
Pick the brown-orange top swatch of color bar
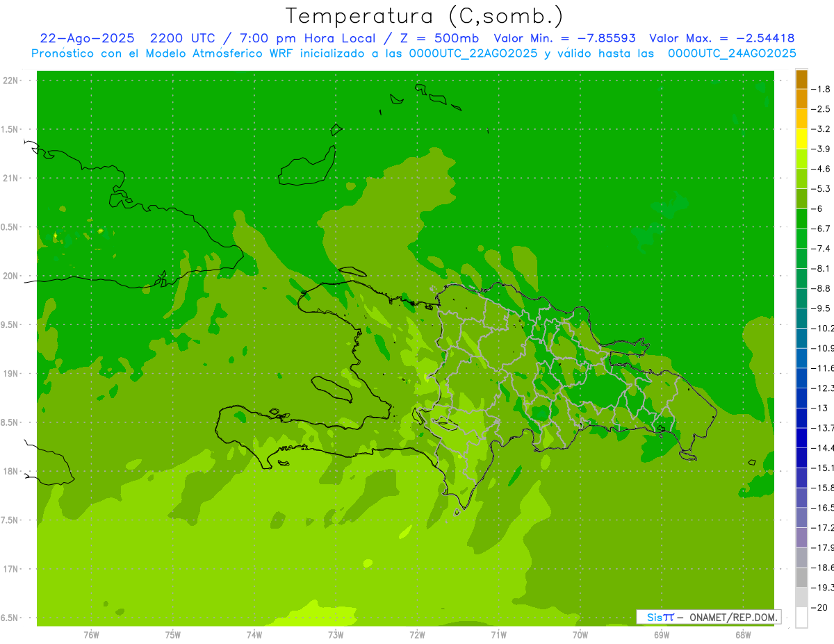pos(801,79)
